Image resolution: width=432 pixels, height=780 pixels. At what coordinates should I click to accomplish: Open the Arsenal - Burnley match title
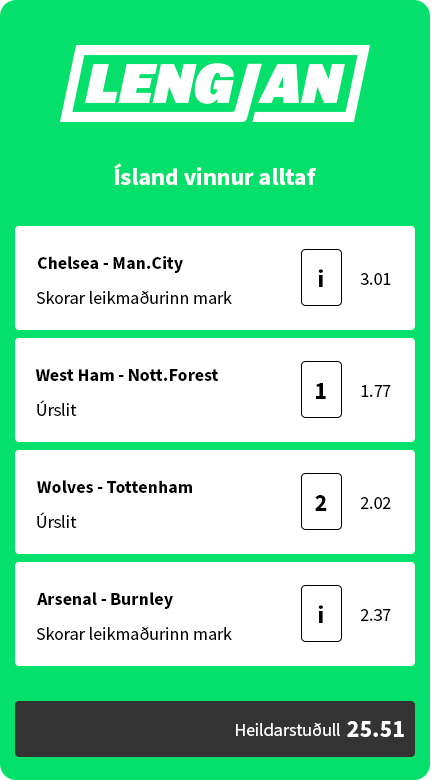(x=105, y=599)
